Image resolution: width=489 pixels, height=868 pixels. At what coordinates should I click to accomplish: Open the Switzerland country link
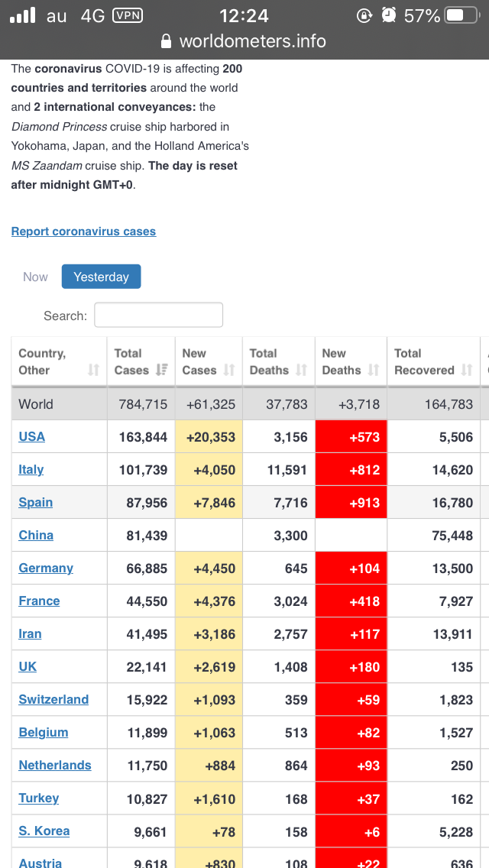53,699
